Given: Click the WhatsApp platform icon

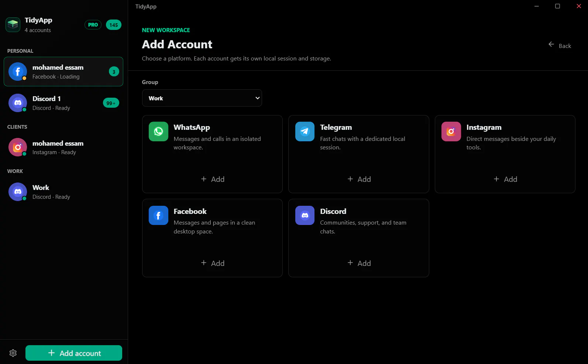Looking at the screenshot, I should tap(158, 131).
